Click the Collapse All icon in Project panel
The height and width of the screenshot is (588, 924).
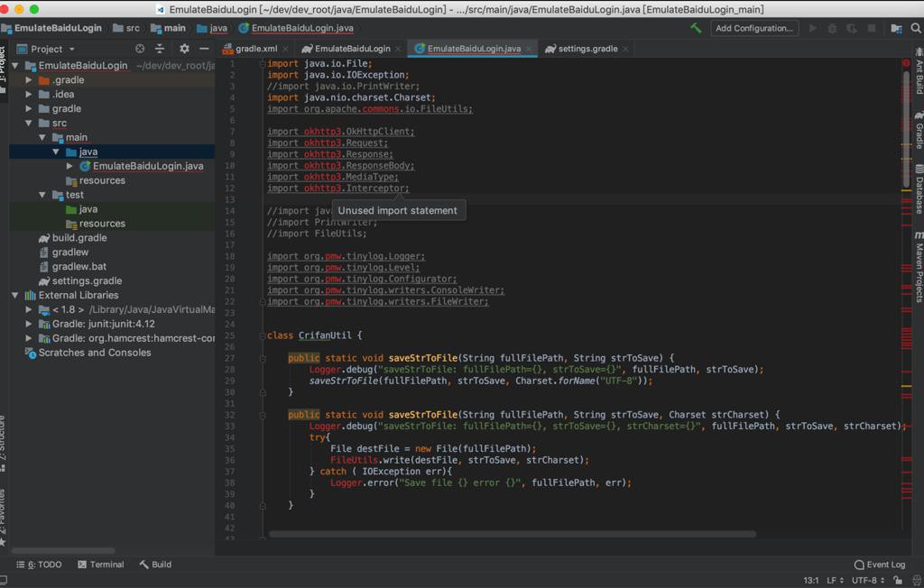160,49
